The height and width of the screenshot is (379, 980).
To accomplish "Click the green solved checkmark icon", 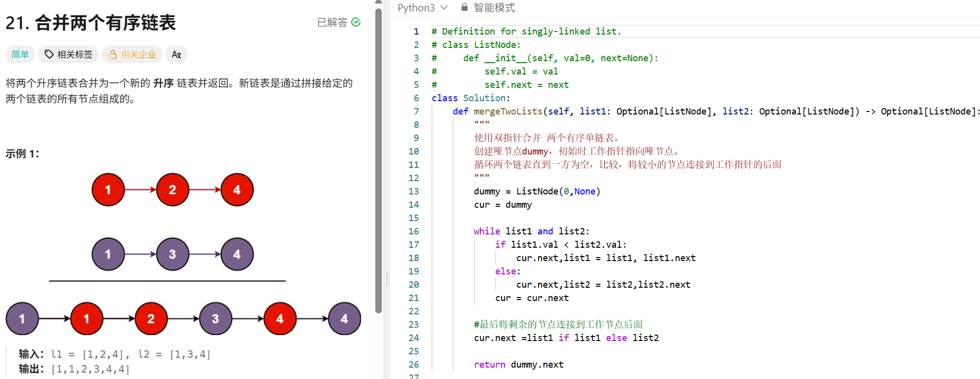I will tap(356, 22).
